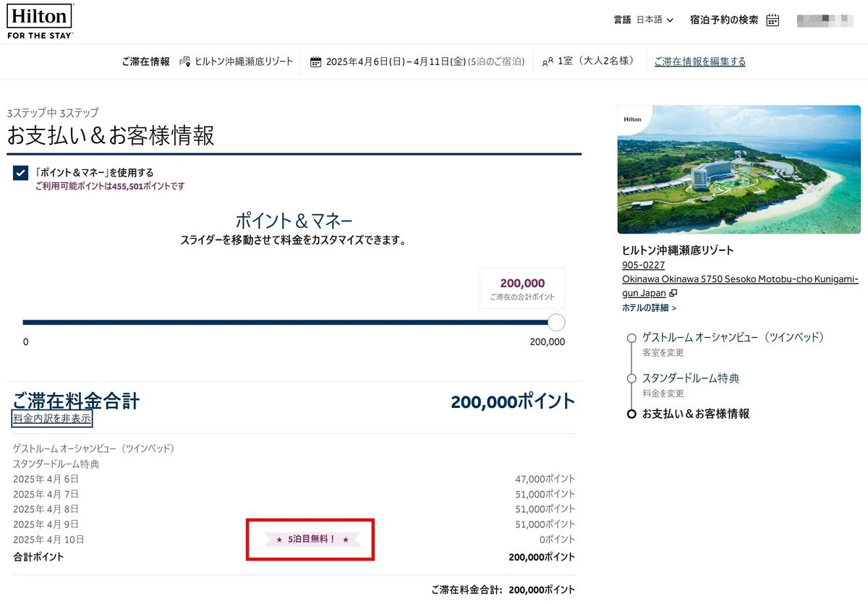Click the external link icon after address

point(673,293)
